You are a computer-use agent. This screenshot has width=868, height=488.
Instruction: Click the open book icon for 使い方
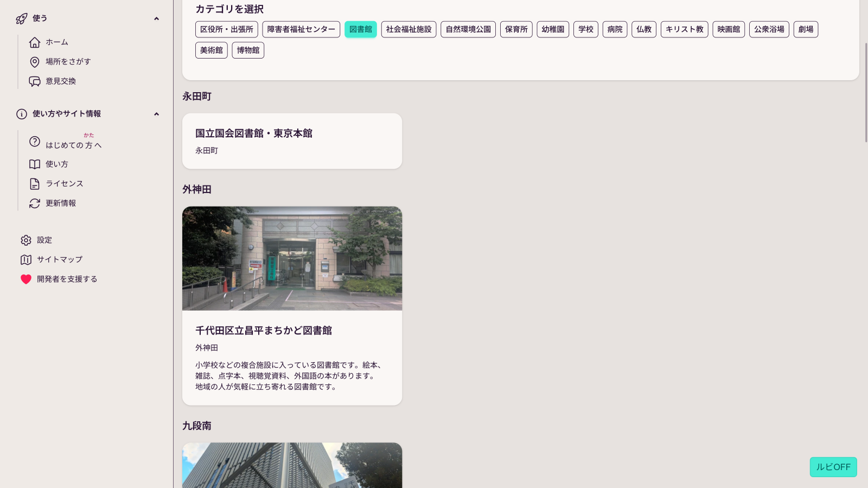(x=35, y=164)
